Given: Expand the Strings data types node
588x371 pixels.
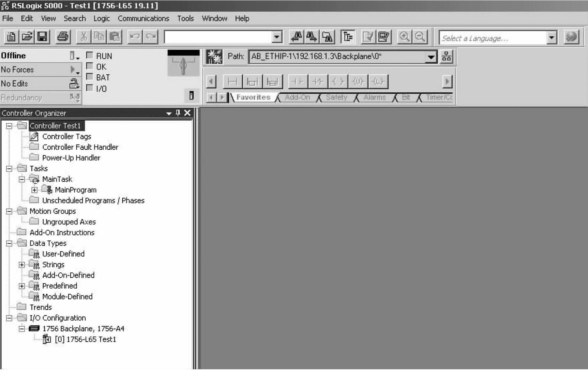Looking at the screenshot, I should pos(22,265).
